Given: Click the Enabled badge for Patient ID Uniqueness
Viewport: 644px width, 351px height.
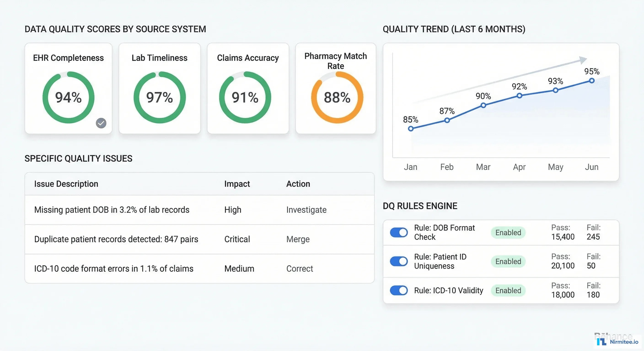Looking at the screenshot, I should [508, 261].
